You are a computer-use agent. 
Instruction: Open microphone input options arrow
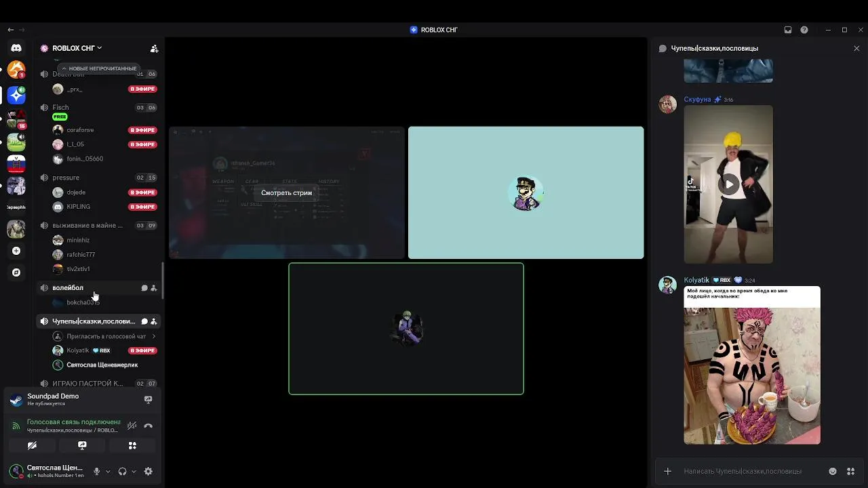click(107, 471)
